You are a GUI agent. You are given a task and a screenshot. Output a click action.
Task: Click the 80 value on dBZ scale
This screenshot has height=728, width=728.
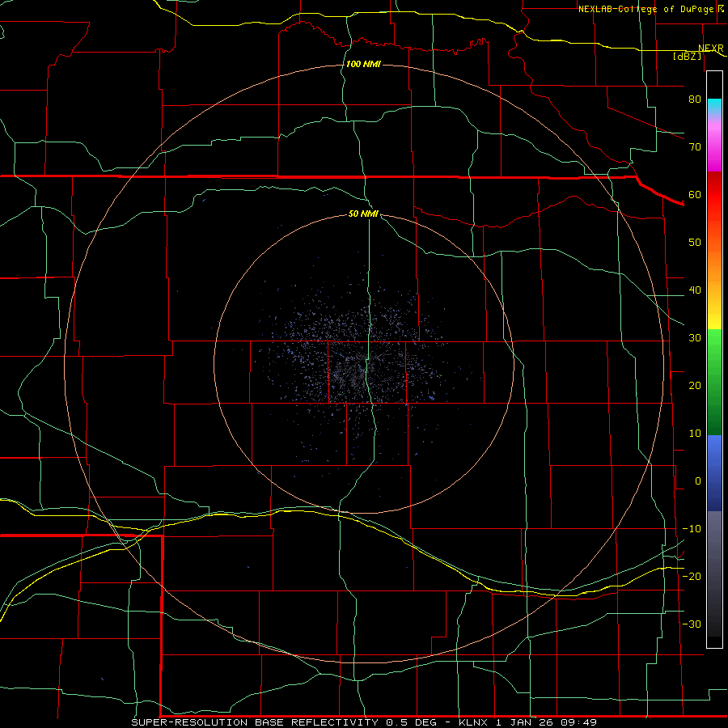695,99
